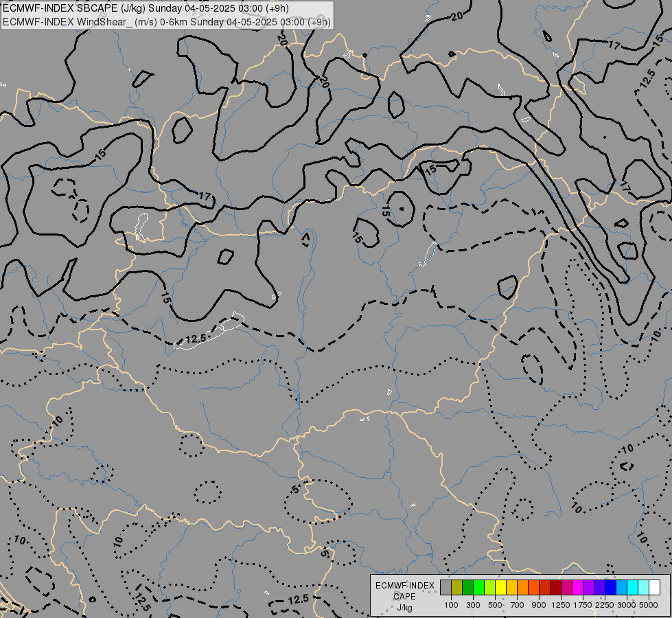The height and width of the screenshot is (618, 672).
Task: Click the CAPE label in the legend
Action: point(404,597)
